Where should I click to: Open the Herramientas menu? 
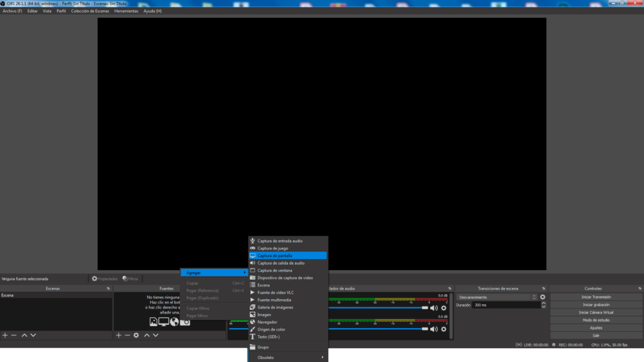126,11
